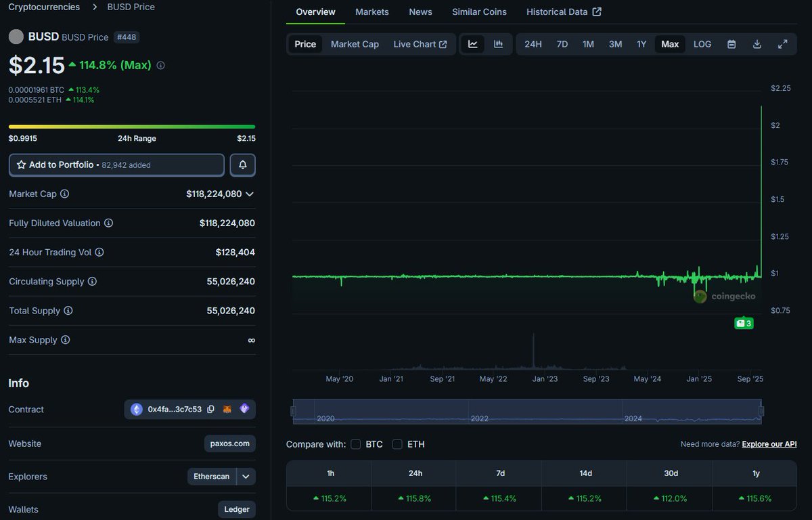Check the BTC compare checkbox
Viewport: 812px width, 520px height.
click(356, 444)
